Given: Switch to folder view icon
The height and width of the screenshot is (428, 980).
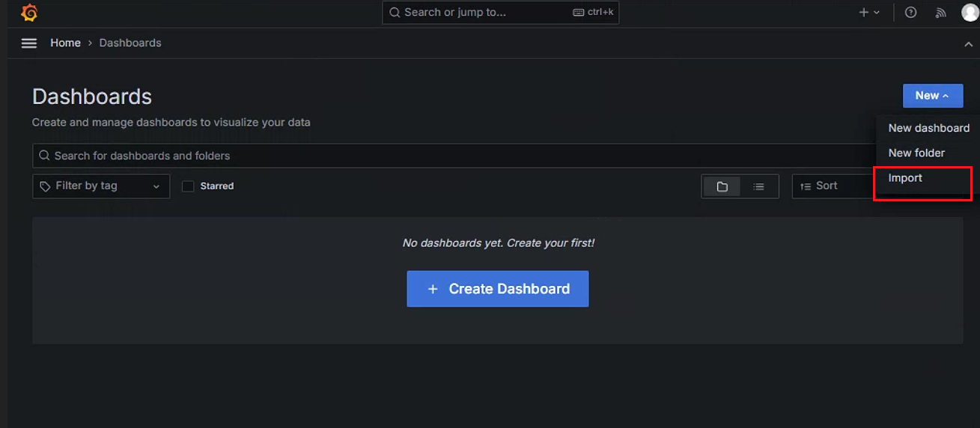Looking at the screenshot, I should (722, 186).
